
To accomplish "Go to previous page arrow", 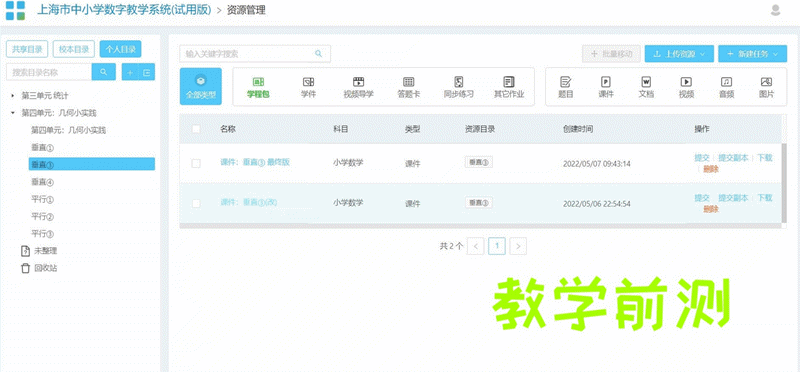I will pyautogui.click(x=476, y=246).
